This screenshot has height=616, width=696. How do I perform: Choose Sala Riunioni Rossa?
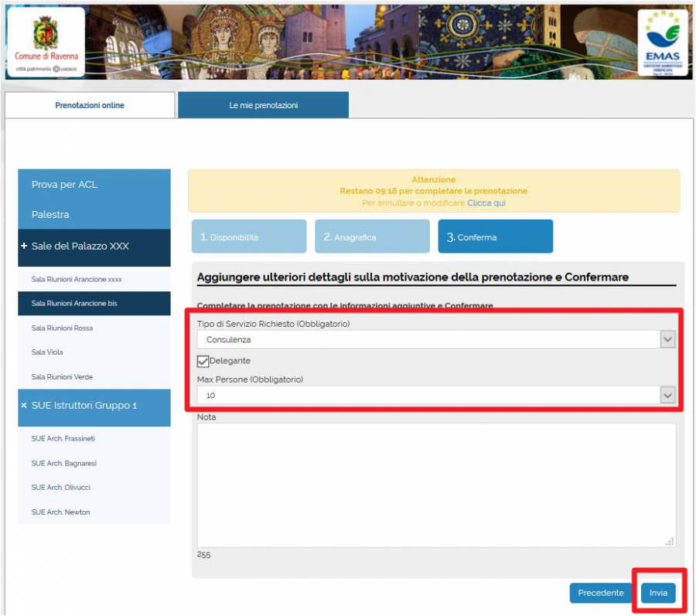click(x=94, y=328)
